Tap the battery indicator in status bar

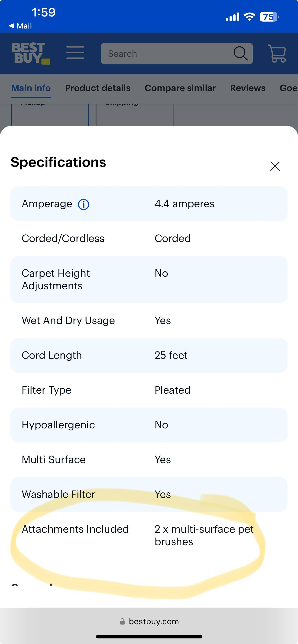tap(269, 17)
